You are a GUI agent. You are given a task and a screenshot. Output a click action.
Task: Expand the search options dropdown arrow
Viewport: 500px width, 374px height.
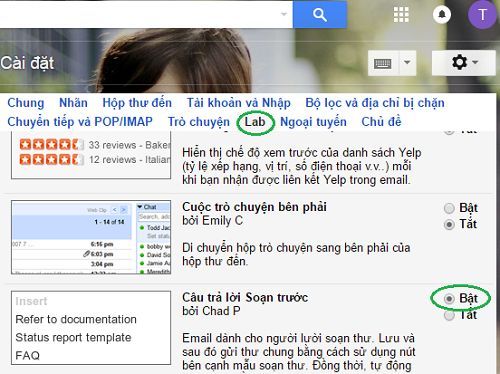(284, 14)
